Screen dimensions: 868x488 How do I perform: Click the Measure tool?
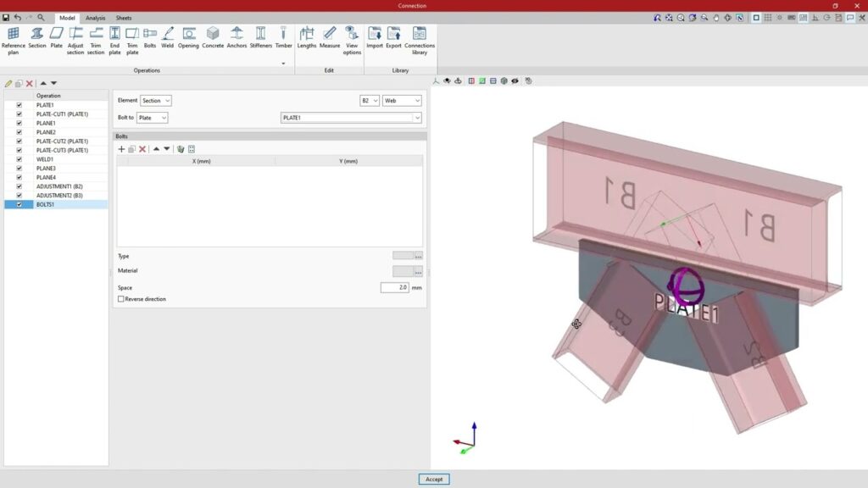(x=330, y=37)
